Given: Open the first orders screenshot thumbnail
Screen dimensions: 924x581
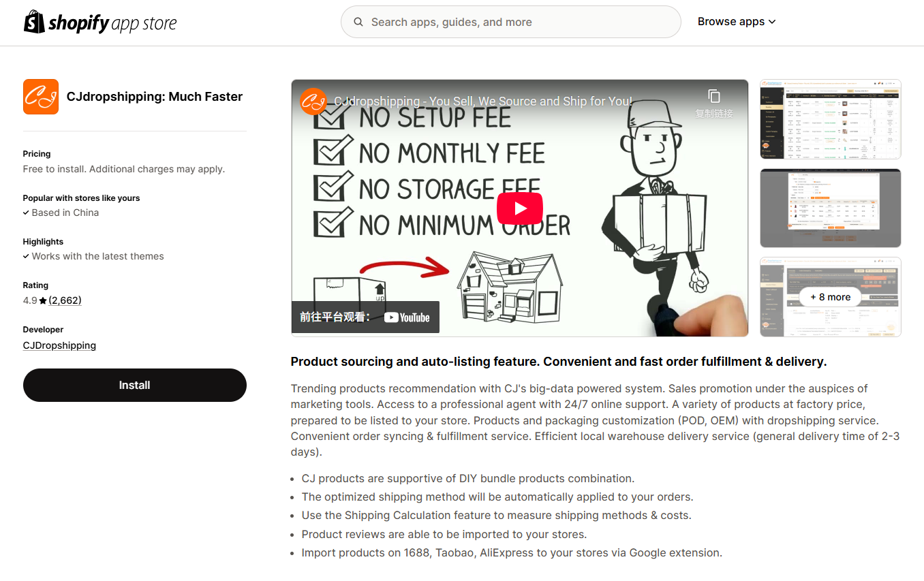Looking at the screenshot, I should (x=831, y=119).
